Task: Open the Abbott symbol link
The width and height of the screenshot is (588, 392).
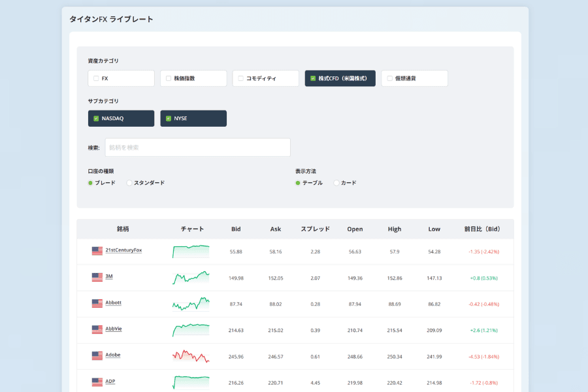Action: (113, 302)
